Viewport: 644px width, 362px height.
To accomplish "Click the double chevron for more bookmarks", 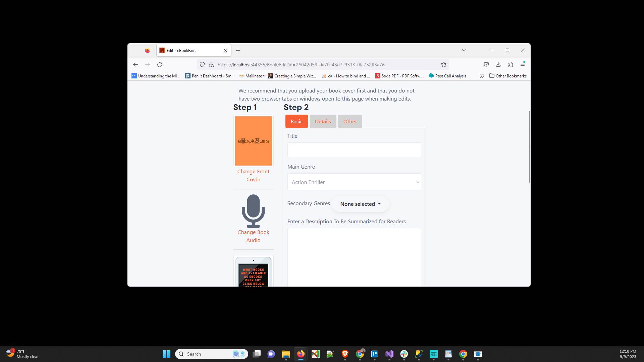I will [x=482, y=76].
